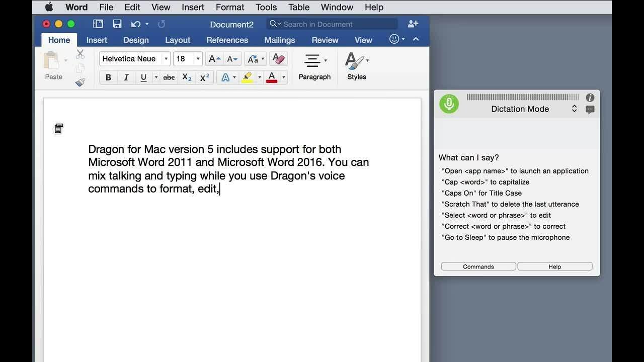Open the Word application menu
The height and width of the screenshot is (362, 644).
[x=76, y=7]
